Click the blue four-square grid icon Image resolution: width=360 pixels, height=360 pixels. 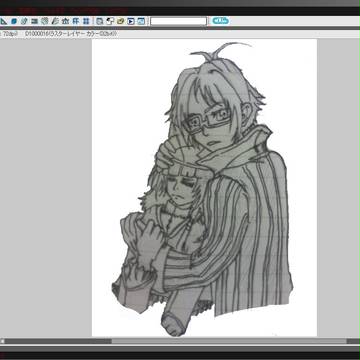click(x=86, y=21)
